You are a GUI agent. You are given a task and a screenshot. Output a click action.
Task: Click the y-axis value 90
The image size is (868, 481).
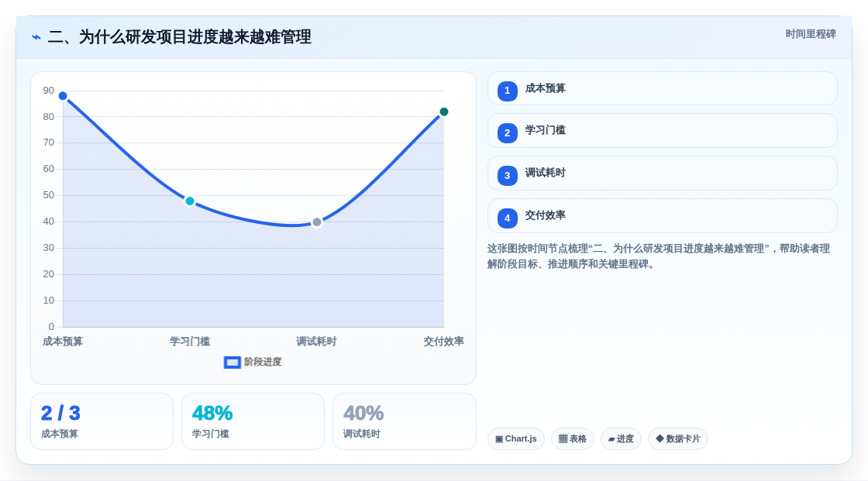click(x=49, y=91)
